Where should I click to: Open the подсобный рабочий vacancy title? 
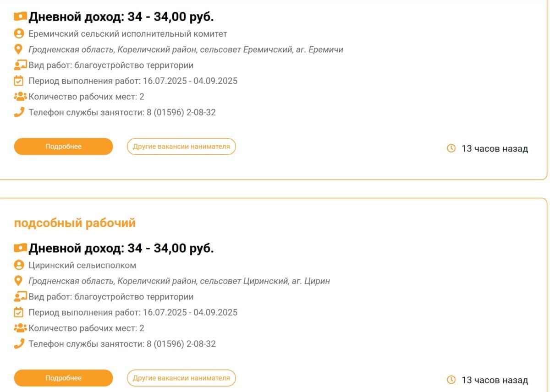[75, 223]
